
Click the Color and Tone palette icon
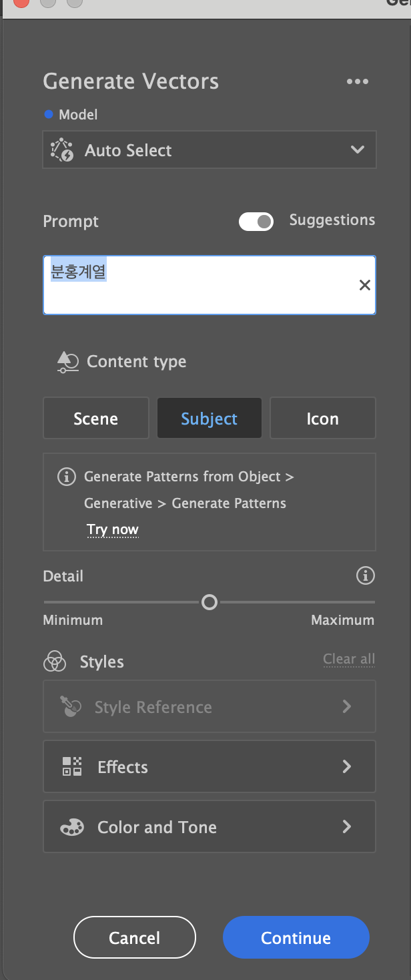click(x=72, y=828)
